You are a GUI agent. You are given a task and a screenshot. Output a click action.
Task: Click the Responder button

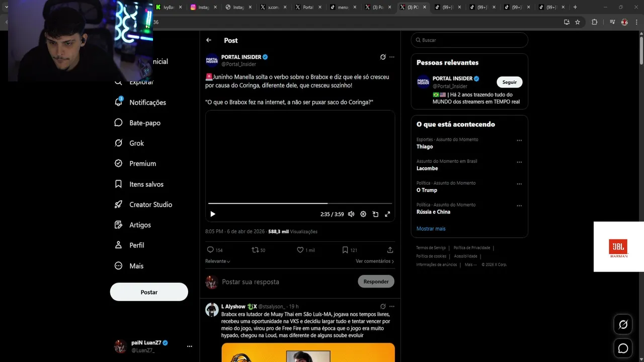[376, 282]
